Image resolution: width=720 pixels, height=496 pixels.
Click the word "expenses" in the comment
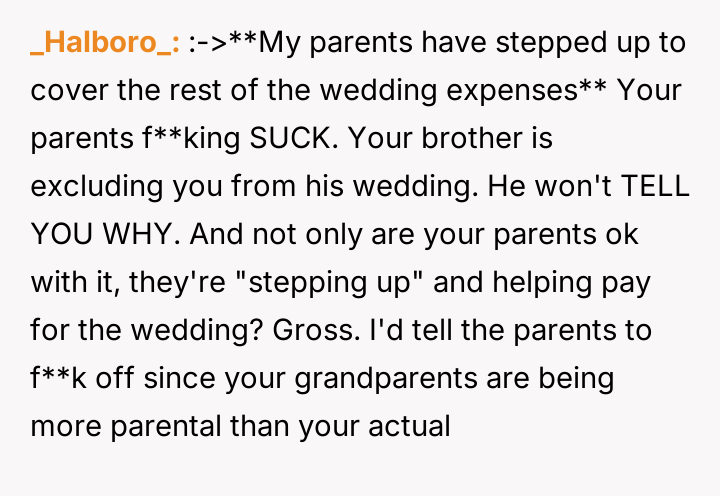pos(505,91)
